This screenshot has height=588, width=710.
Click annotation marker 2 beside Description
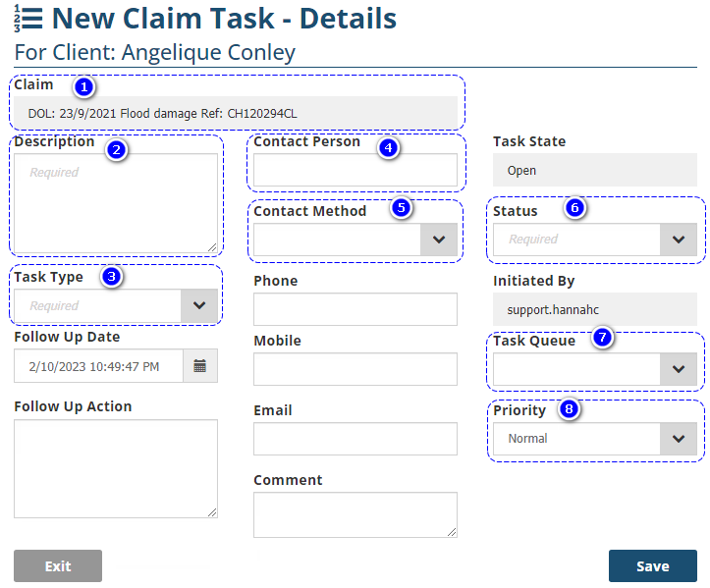point(116,150)
